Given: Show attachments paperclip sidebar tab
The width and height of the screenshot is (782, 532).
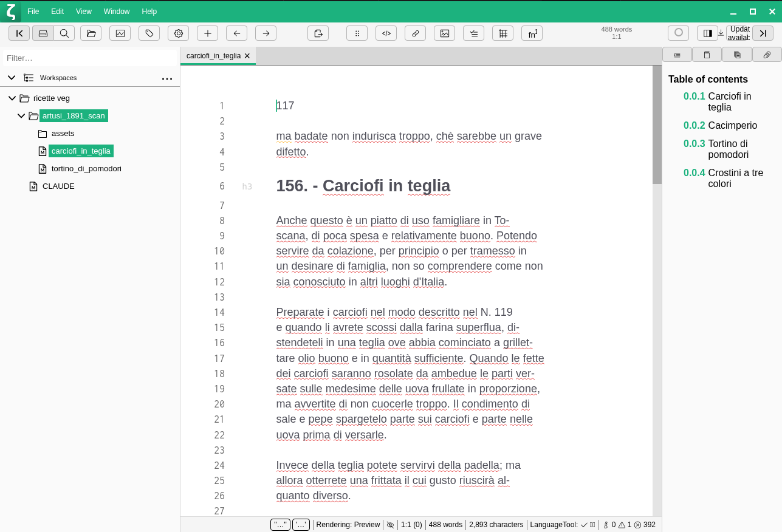Looking at the screenshot, I should pos(767,55).
